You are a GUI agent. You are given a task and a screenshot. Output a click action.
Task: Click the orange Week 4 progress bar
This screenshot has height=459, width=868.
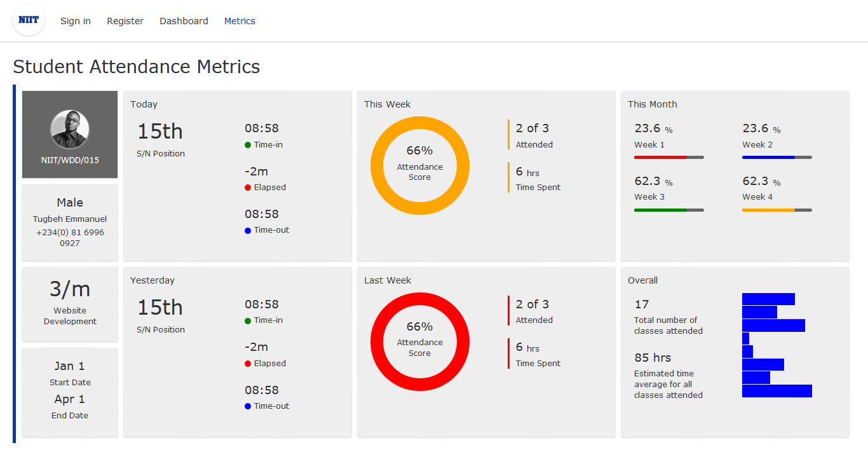777,210
